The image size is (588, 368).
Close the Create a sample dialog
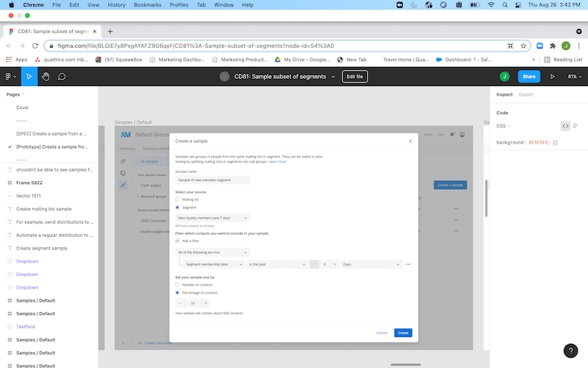coord(410,141)
